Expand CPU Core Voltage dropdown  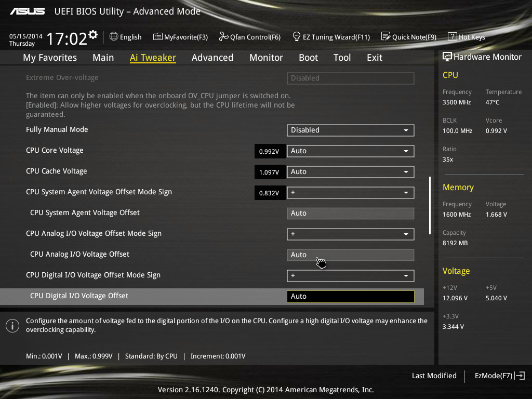(351, 151)
